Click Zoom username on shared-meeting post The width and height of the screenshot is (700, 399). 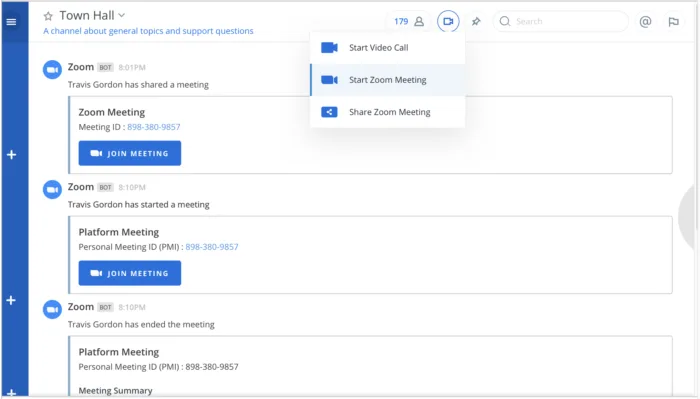(x=81, y=67)
